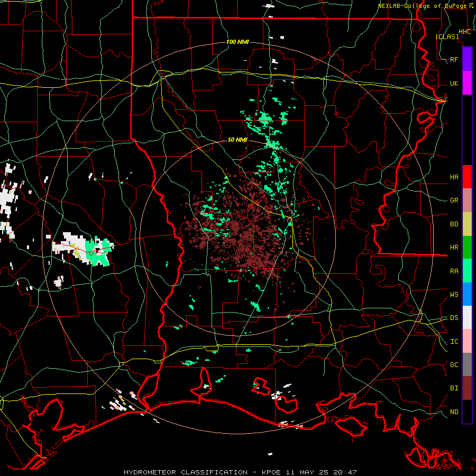Click the UK magenta legend swatch
This screenshot has width=476, height=476.
(x=467, y=83)
